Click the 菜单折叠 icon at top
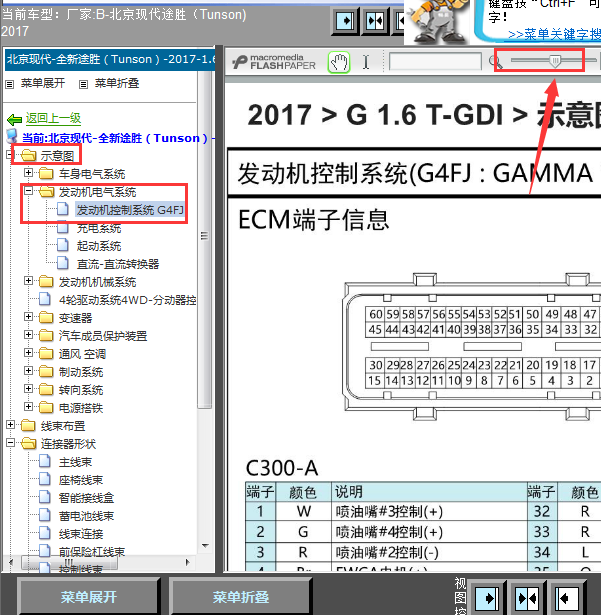Image resolution: width=601 pixels, height=615 pixels. 83,84
